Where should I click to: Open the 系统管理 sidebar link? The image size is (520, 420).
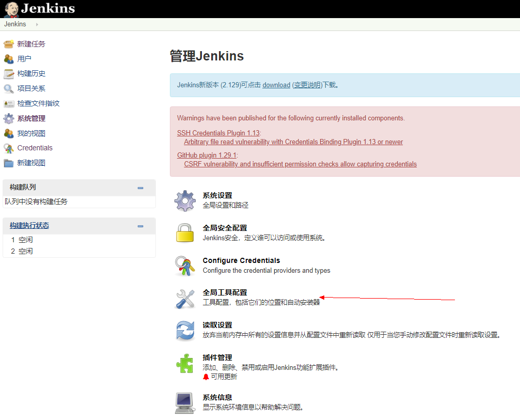click(31, 118)
